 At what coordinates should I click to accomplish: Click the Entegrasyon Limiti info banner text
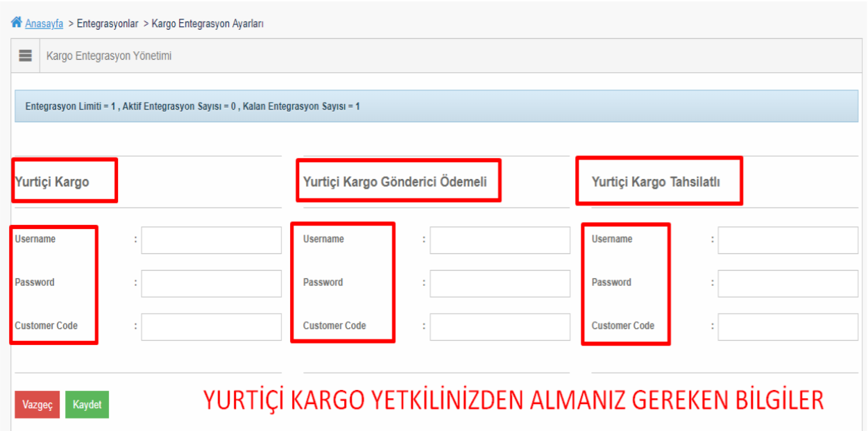pos(192,107)
